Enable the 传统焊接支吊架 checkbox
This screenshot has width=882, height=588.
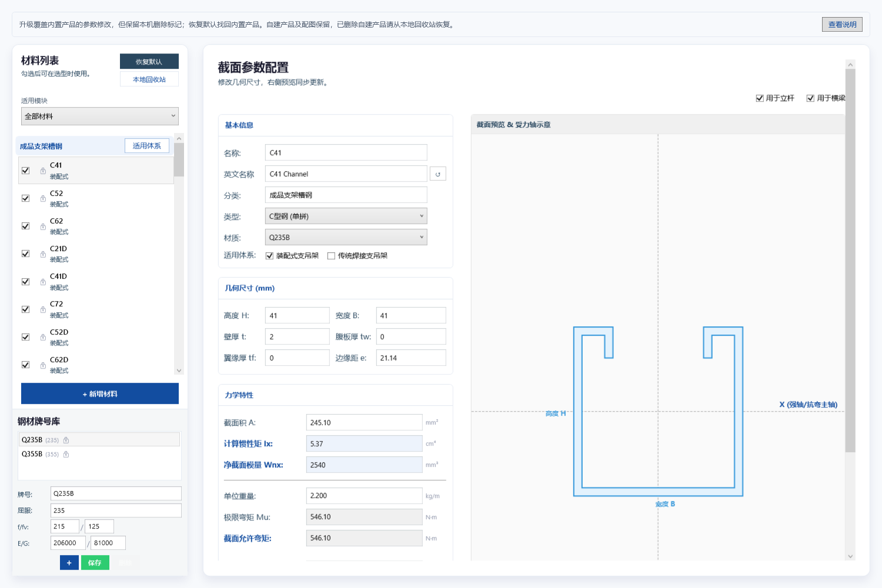(x=331, y=256)
